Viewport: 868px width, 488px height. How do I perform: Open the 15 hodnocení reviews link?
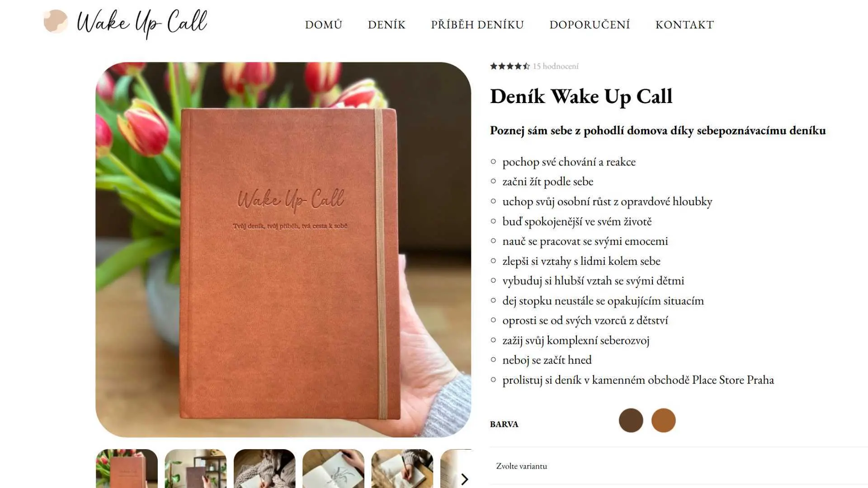click(556, 66)
